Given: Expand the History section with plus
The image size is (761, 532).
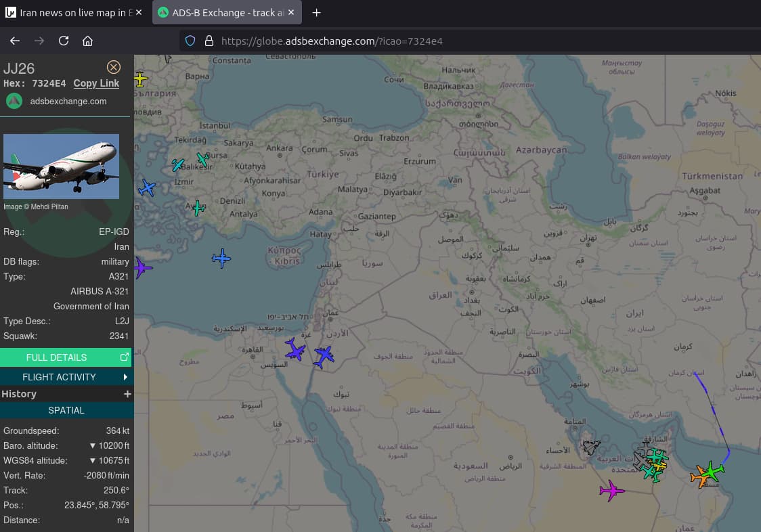Looking at the screenshot, I should point(128,394).
